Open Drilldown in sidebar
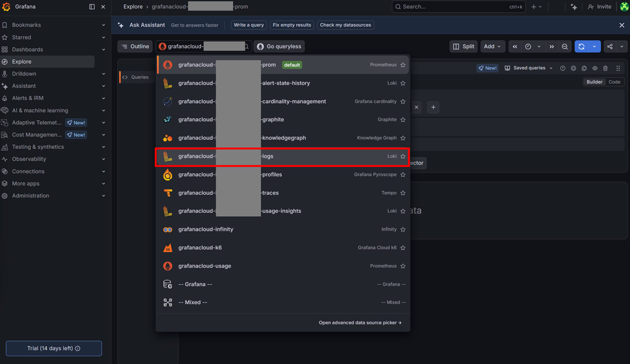630x364 pixels. (24, 74)
